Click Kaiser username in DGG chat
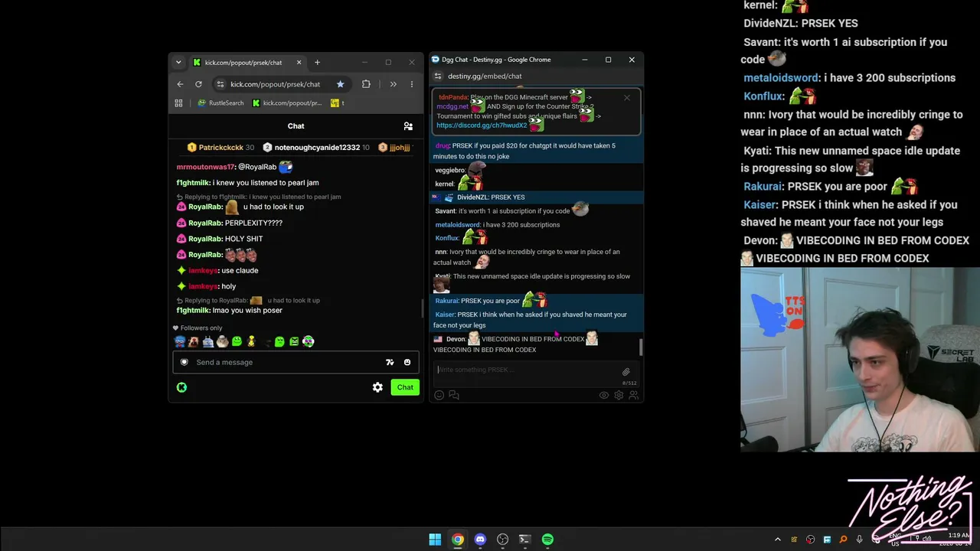 tap(445, 315)
